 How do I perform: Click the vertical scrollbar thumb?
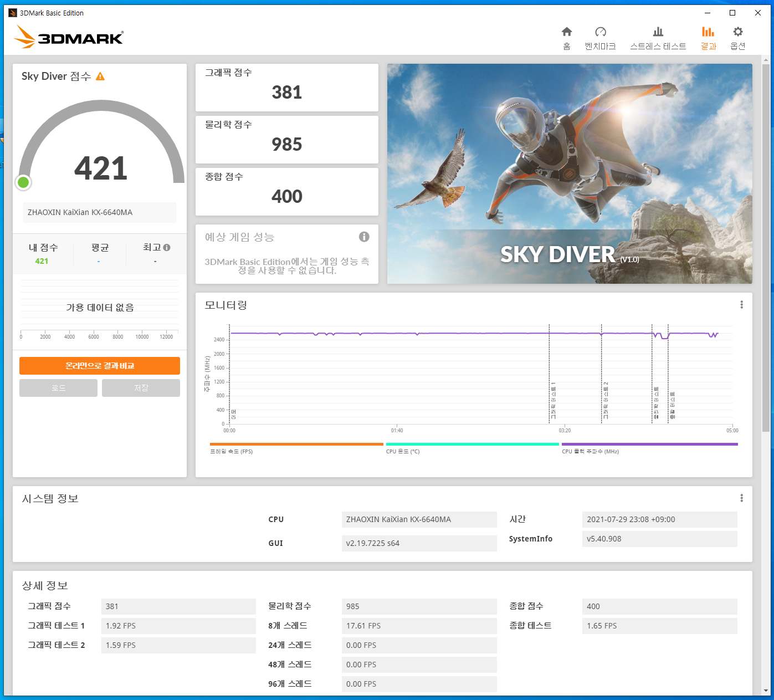point(766,247)
